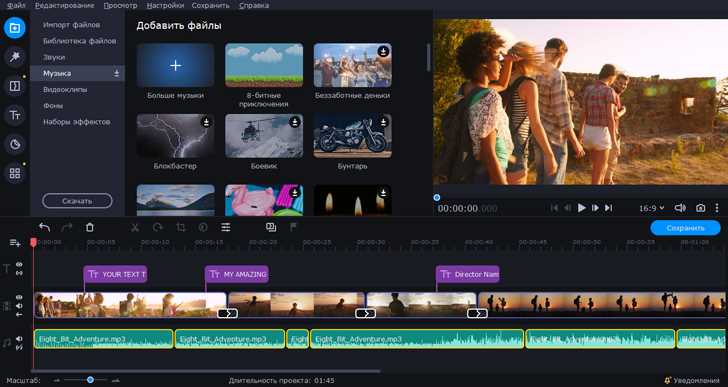The image size is (728, 387).
Task: Mute preview player volume
Action: 680,208
